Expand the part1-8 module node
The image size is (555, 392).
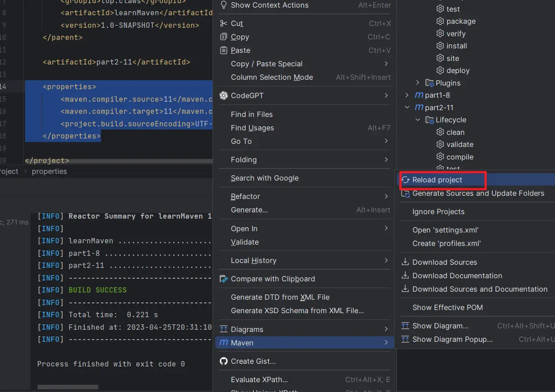[x=407, y=95]
